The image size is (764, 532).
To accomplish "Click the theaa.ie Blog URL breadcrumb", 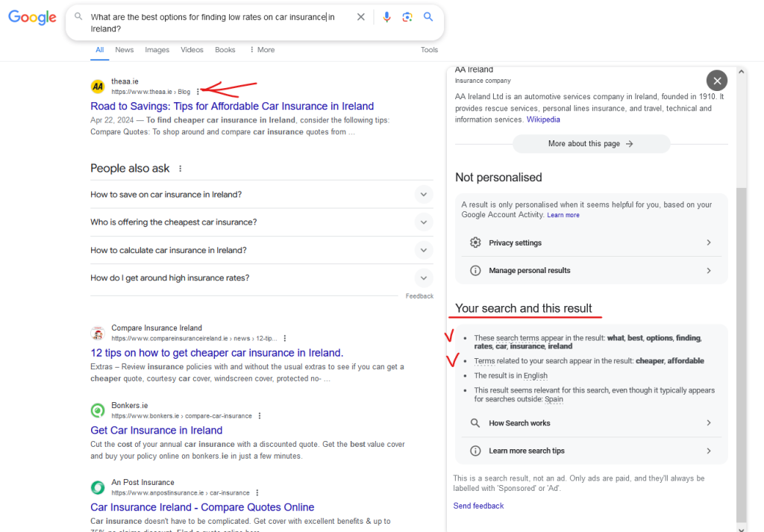I will (x=151, y=92).
